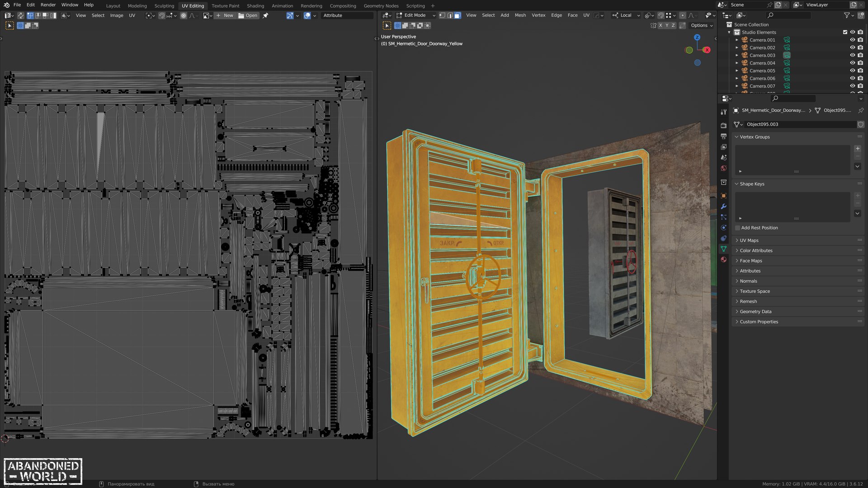Add a vertex group with plus button
Image resolution: width=868 pixels, height=488 pixels.
click(858, 149)
